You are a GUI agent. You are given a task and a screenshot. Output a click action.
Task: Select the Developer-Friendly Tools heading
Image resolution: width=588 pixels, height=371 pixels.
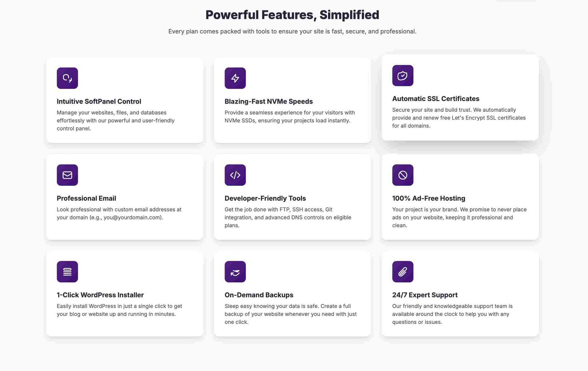[x=265, y=198]
